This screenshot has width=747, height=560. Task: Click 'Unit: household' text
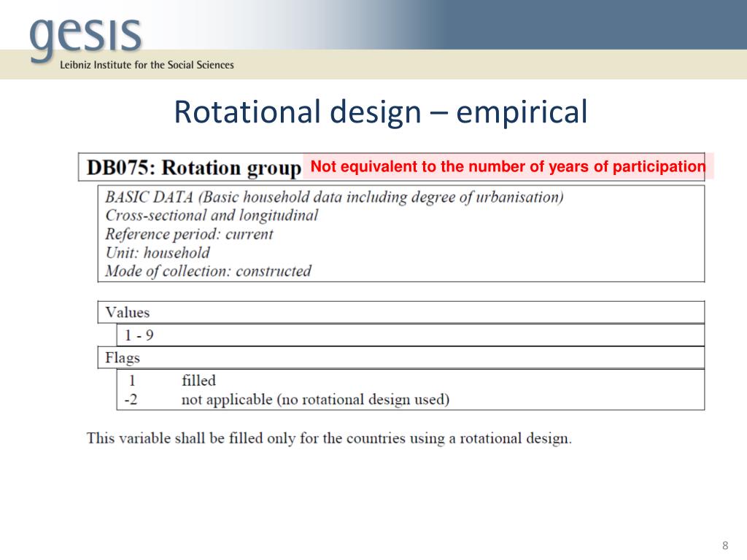(158, 253)
